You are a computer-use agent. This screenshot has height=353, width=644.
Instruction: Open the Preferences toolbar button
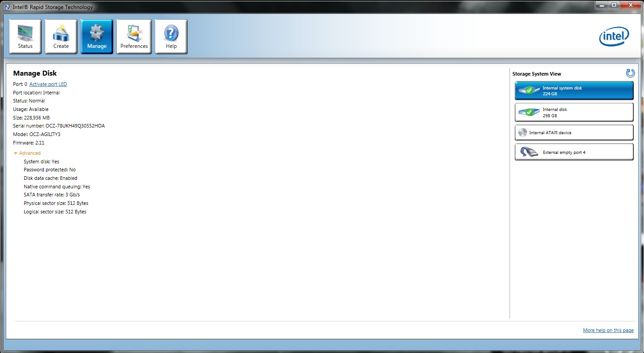point(134,36)
